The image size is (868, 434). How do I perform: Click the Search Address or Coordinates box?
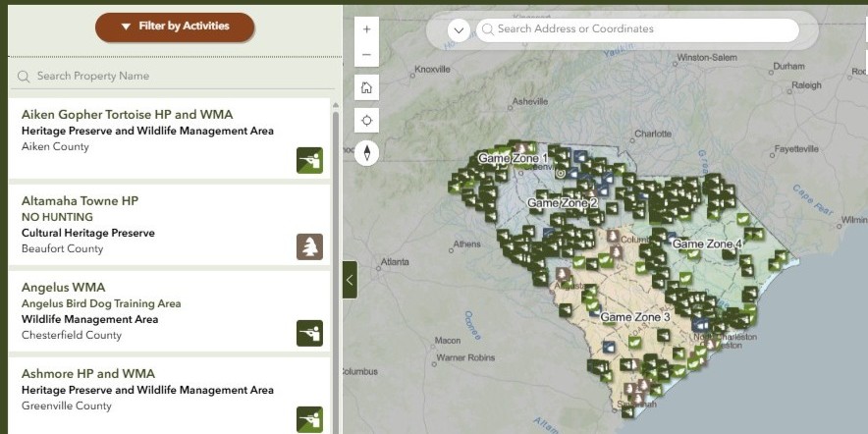coord(638,29)
